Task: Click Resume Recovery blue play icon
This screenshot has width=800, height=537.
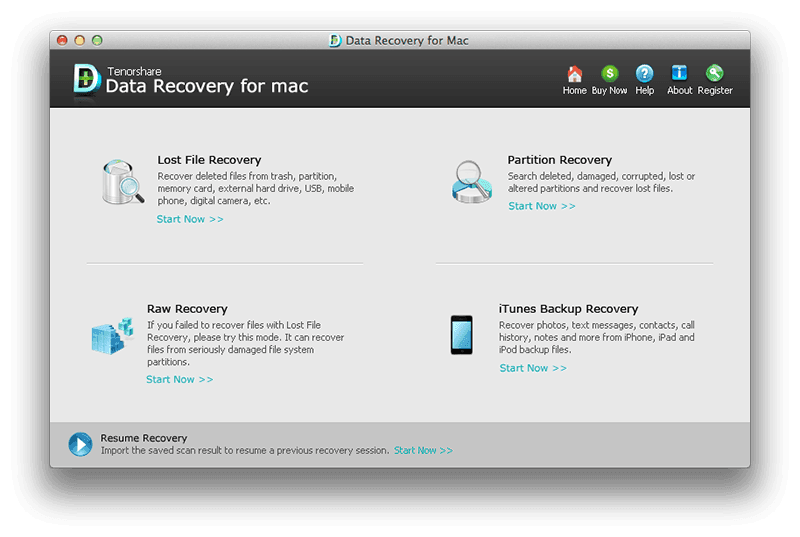Action: tap(81, 444)
